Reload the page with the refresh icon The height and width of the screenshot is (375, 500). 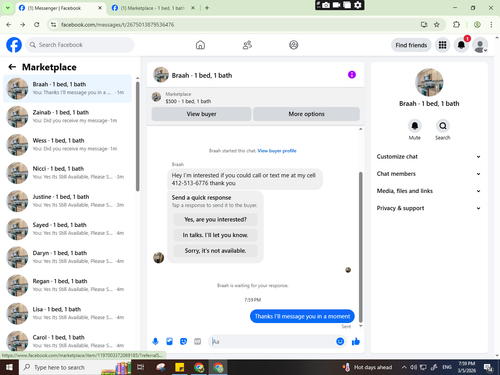click(x=37, y=25)
